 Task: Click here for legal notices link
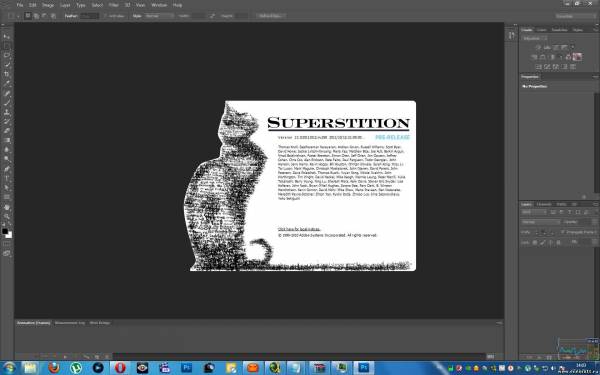coord(299,229)
